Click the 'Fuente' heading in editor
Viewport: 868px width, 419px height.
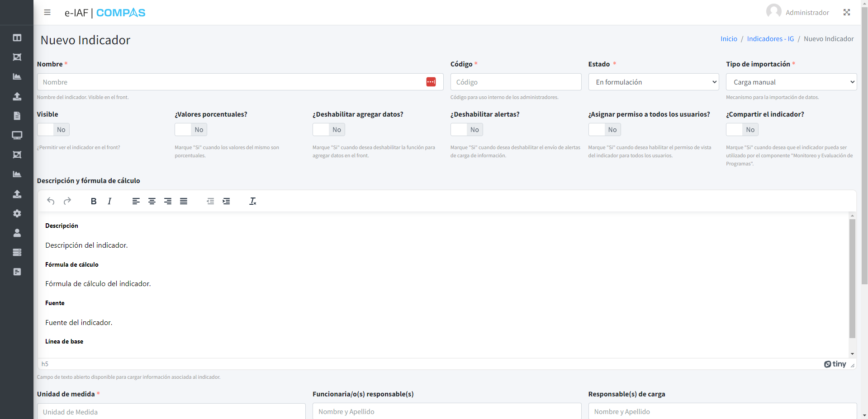click(x=55, y=303)
